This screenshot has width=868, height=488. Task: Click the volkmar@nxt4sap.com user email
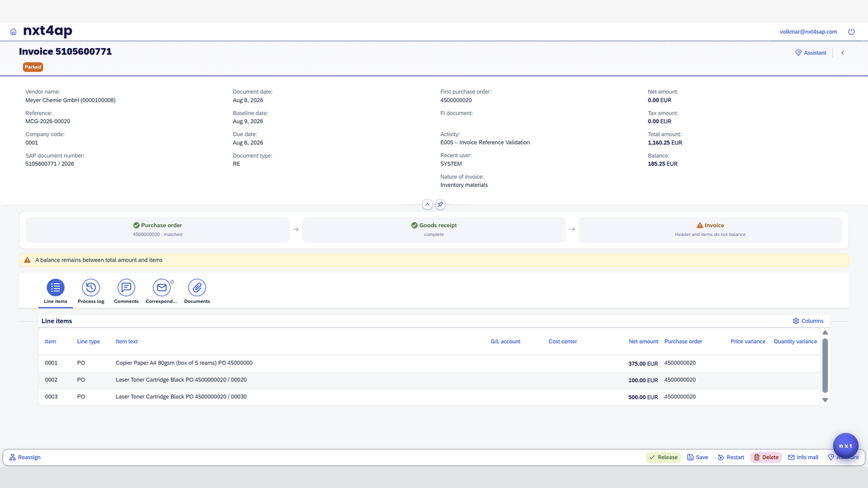808,32
